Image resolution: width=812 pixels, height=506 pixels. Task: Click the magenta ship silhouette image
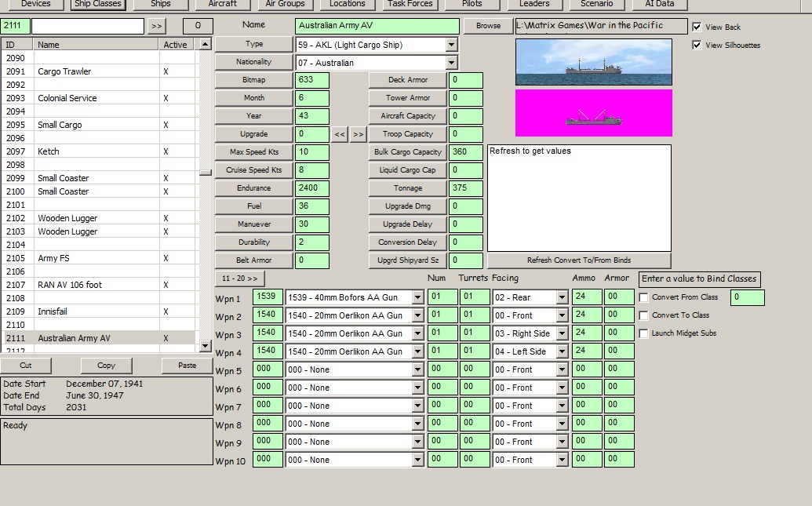593,113
